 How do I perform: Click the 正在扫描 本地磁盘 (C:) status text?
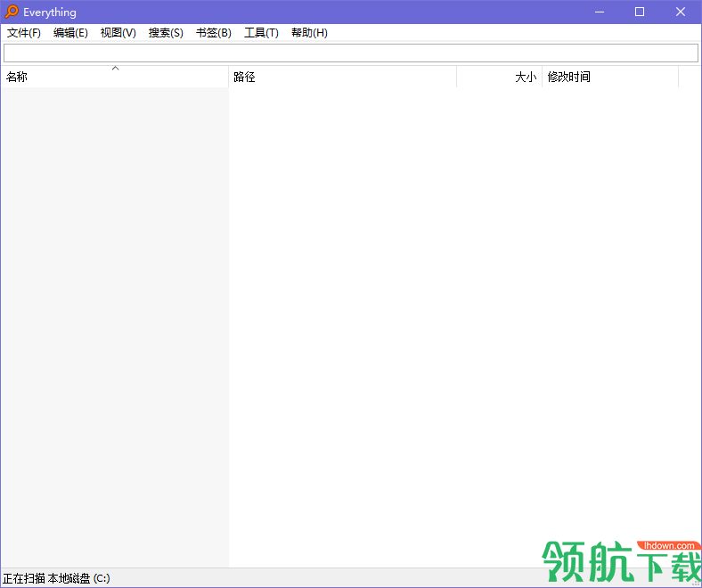click(x=56, y=578)
